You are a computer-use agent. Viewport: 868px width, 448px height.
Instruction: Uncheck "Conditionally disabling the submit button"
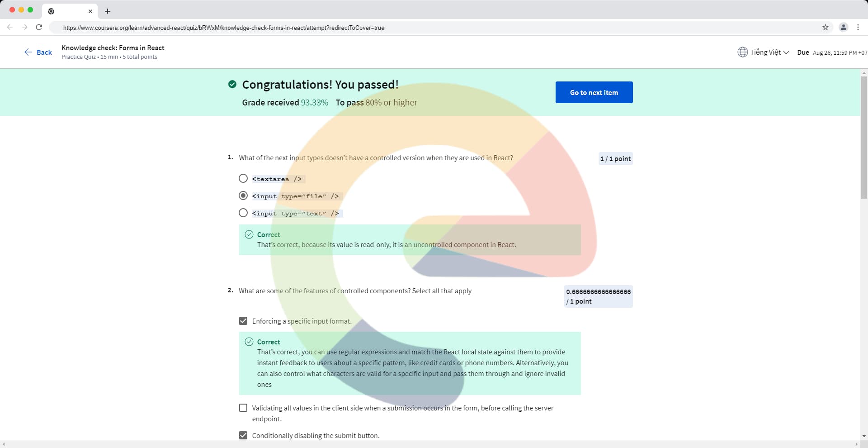[243, 435]
